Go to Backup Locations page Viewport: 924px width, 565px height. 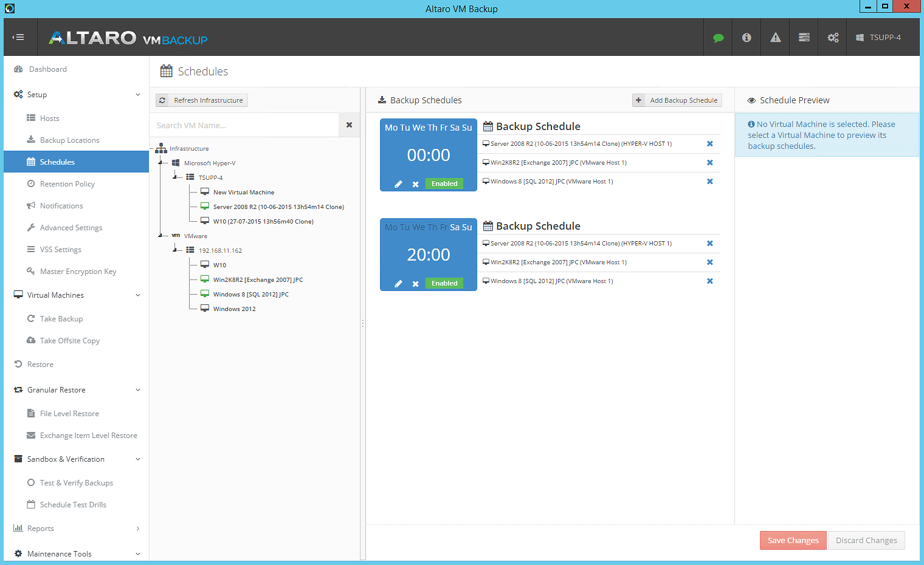pos(69,140)
